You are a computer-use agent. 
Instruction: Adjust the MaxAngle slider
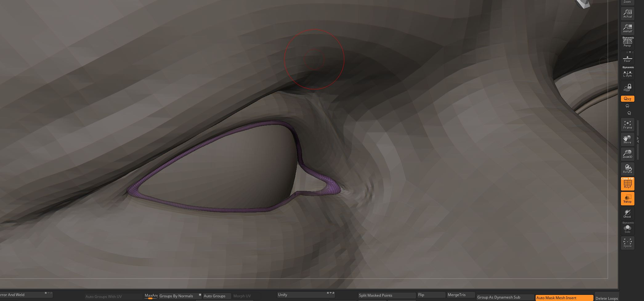[x=151, y=296]
